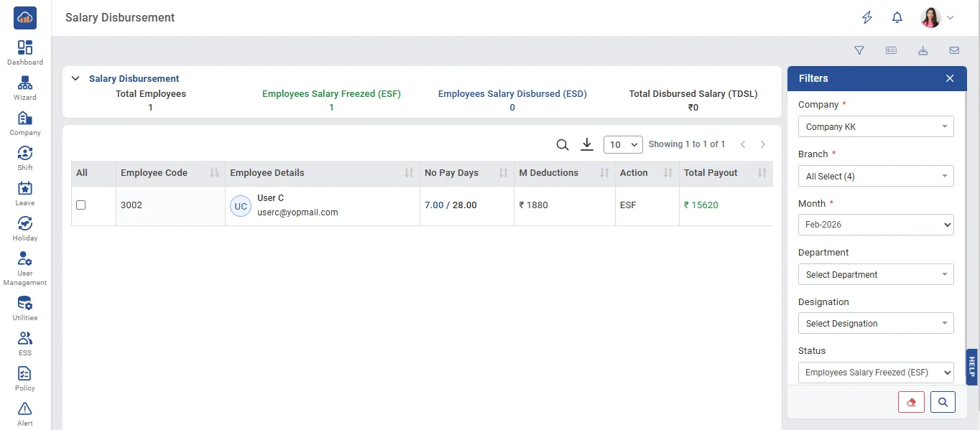Viewport: 980px width, 430px height.
Task: Click the table search magnifier icon
Action: click(563, 144)
